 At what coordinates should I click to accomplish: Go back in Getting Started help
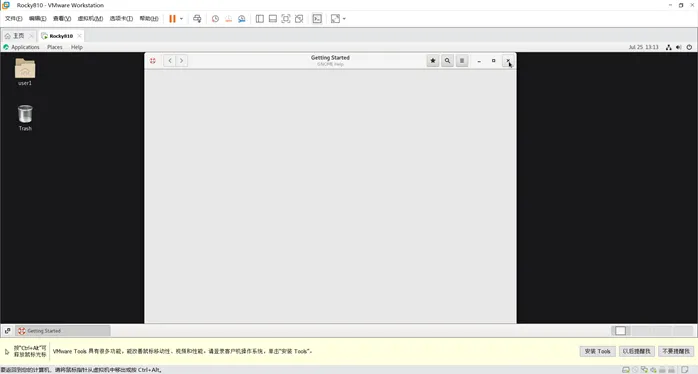(170, 61)
